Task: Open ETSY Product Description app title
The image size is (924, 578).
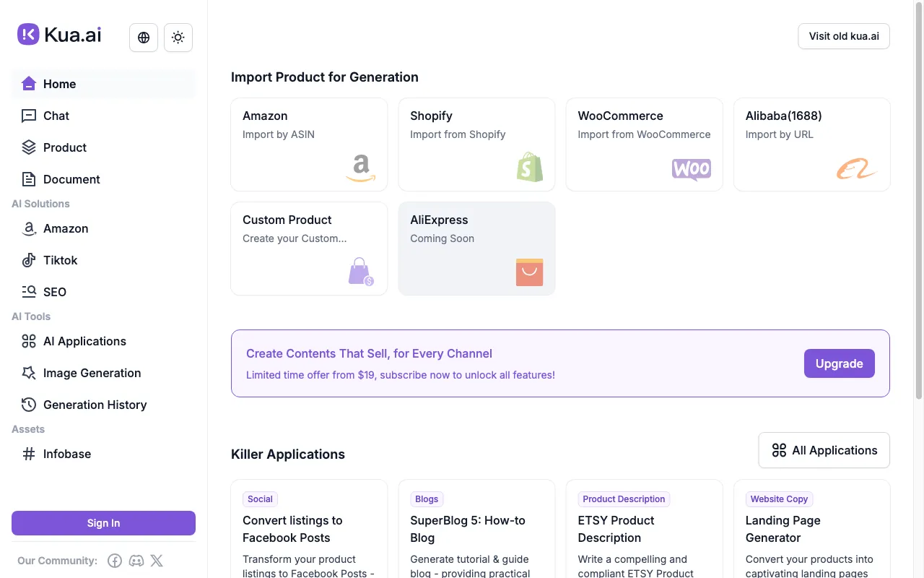Action: click(616, 529)
